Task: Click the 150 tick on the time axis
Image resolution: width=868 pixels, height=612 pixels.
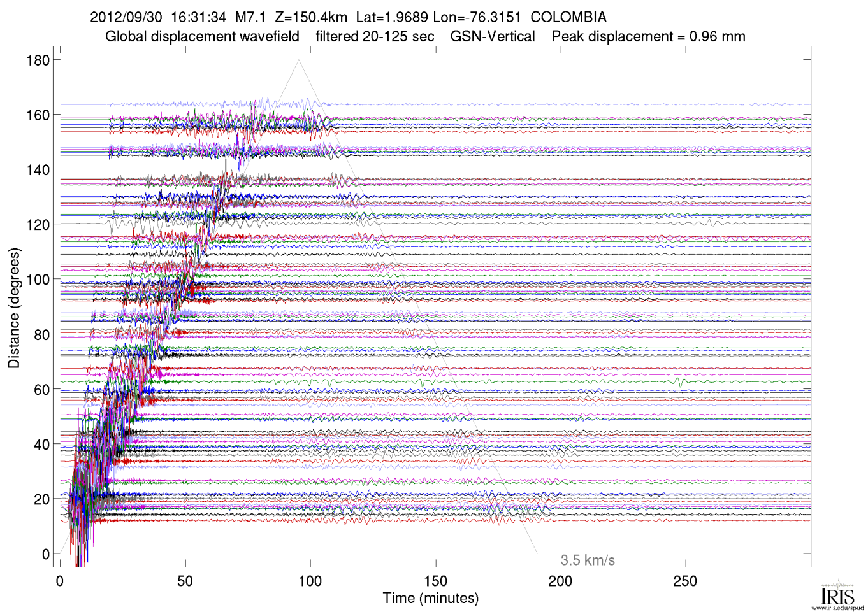Action: 435,581
